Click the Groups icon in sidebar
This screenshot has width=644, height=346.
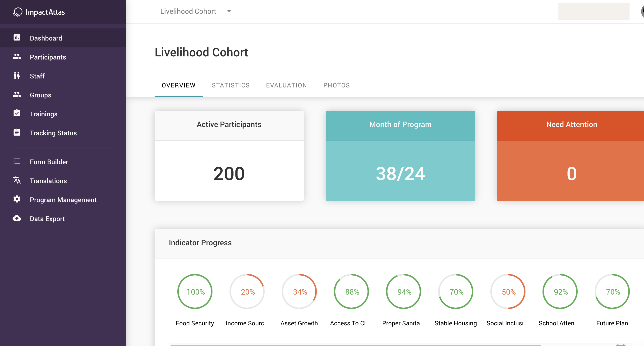tap(17, 95)
